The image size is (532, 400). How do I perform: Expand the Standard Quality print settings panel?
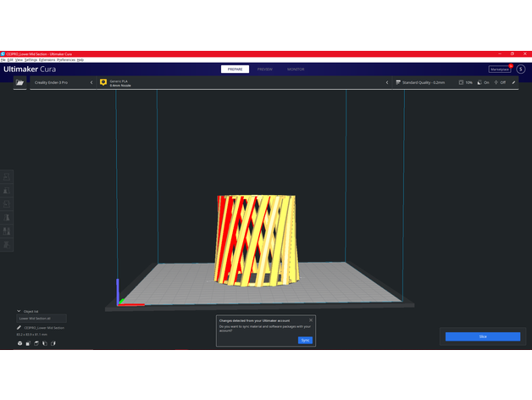point(422,83)
